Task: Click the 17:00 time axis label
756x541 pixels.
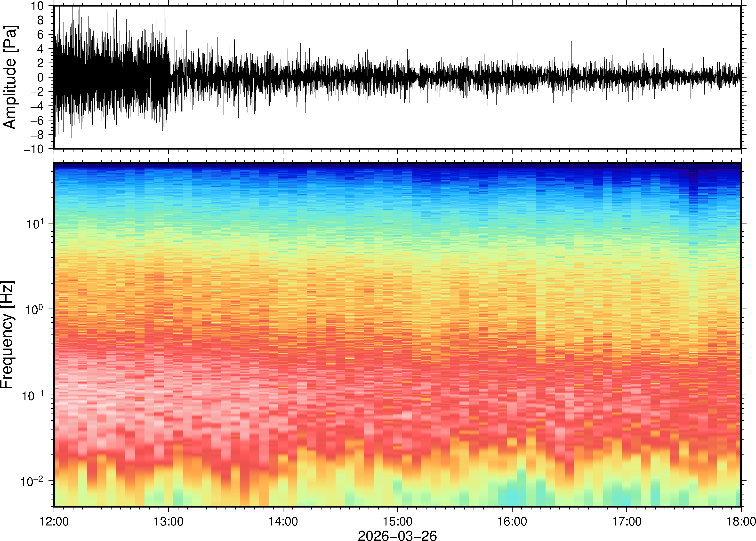Action: (626, 521)
